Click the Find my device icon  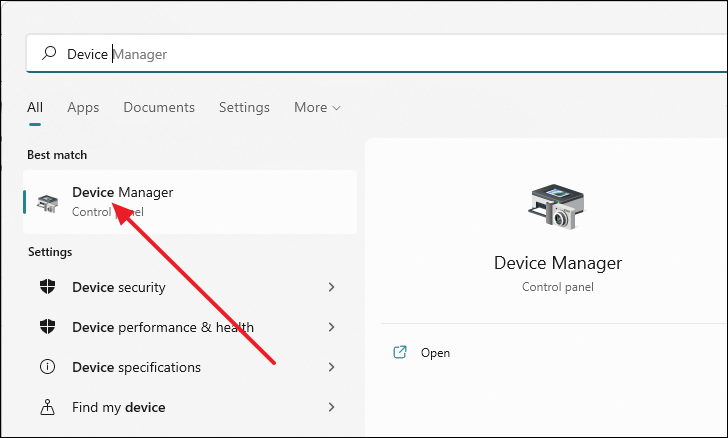tap(47, 407)
